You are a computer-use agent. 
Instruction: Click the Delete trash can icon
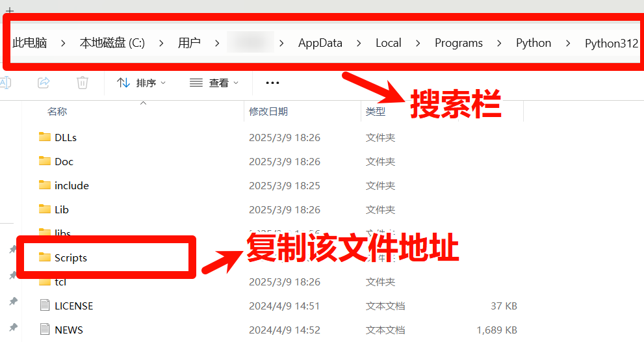(83, 83)
